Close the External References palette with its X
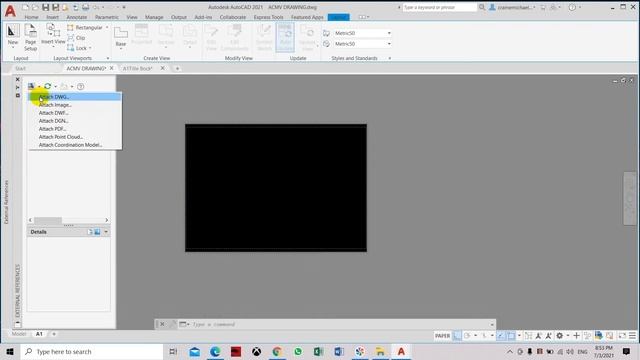Screen dimensions: 640x360 coord(18,79)
